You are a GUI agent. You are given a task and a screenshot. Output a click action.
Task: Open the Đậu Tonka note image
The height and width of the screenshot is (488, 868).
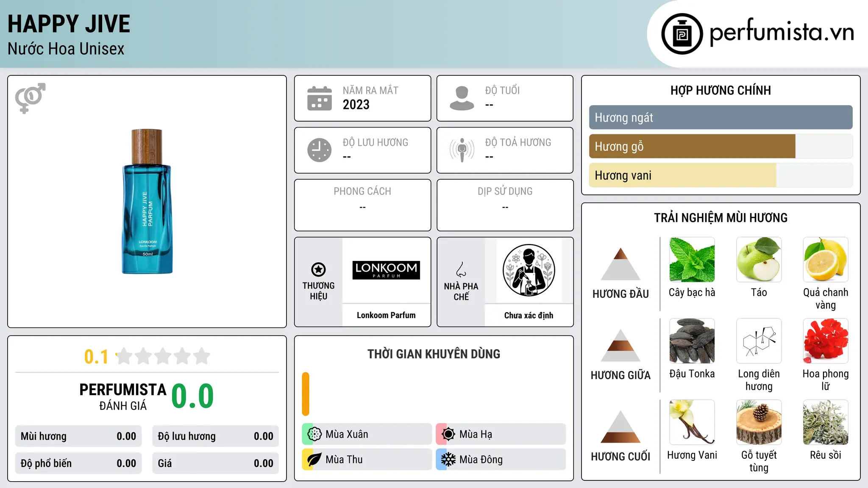692,341
